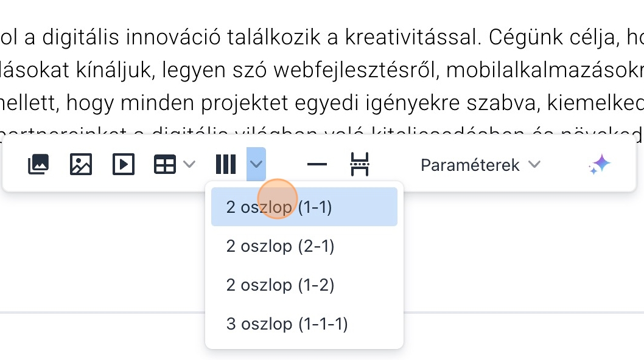
Task: Click the chevron next to Paraméterek
Action: coord(534,165)
